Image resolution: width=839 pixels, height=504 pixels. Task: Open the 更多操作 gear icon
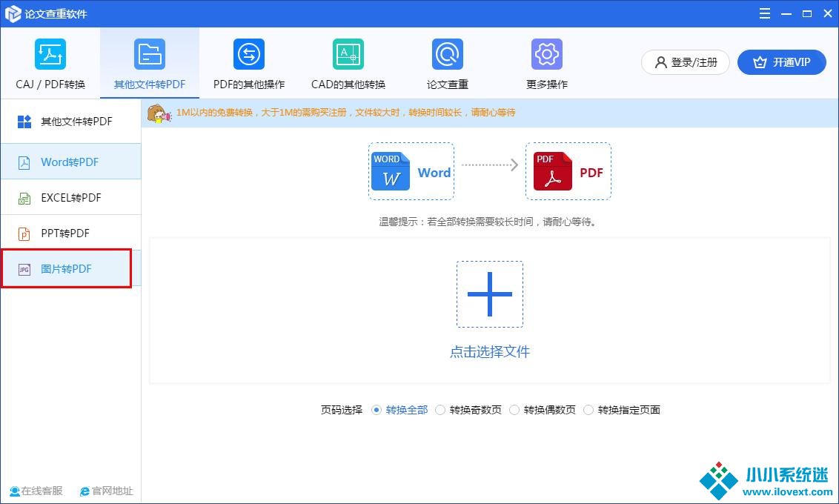tap(547, 54)
